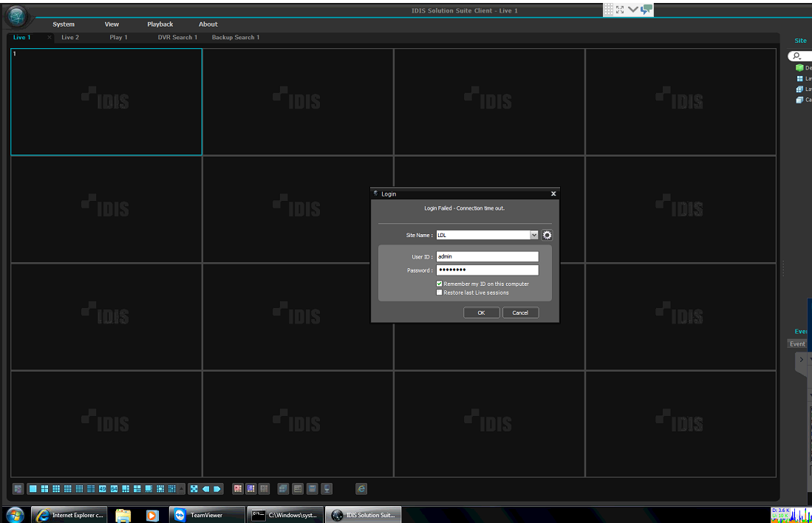Open the command prompt taskbar window
This screenshot has width=812, height=523.
coord(284,515)
